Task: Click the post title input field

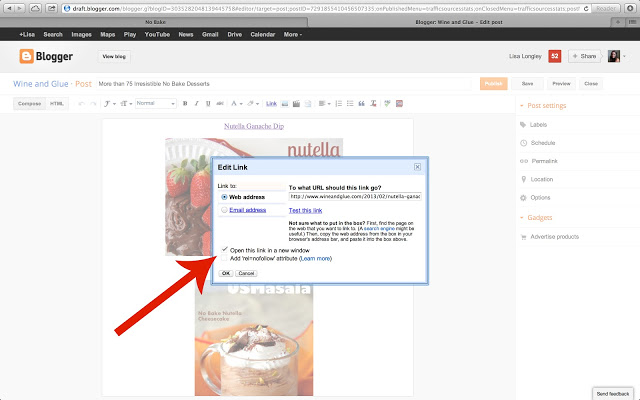Action: (284, 84)
